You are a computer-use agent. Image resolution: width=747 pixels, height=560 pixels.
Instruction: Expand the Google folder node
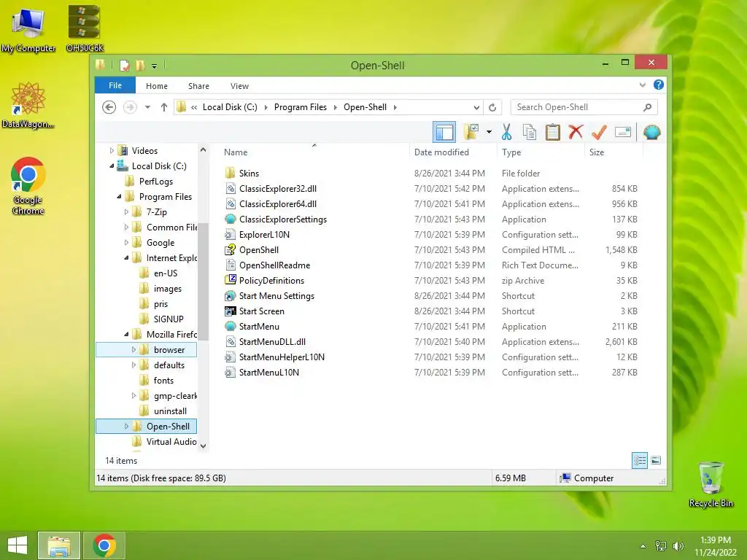point(126,242)
